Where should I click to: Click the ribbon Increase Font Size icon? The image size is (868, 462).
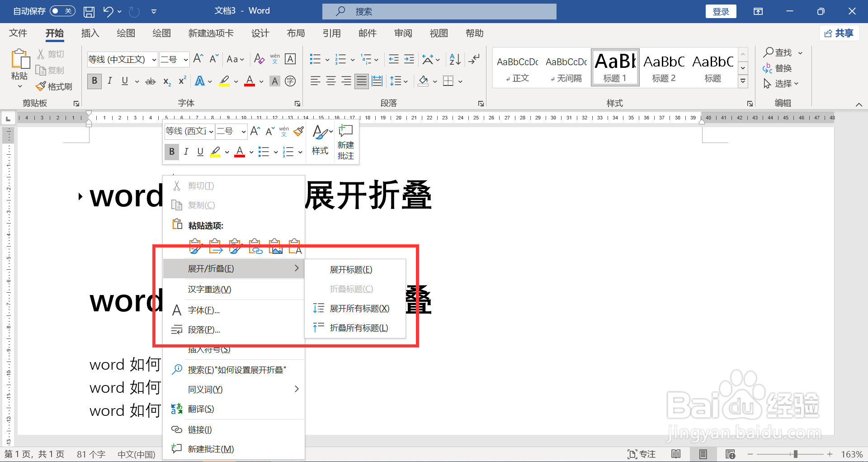[198, 59]
